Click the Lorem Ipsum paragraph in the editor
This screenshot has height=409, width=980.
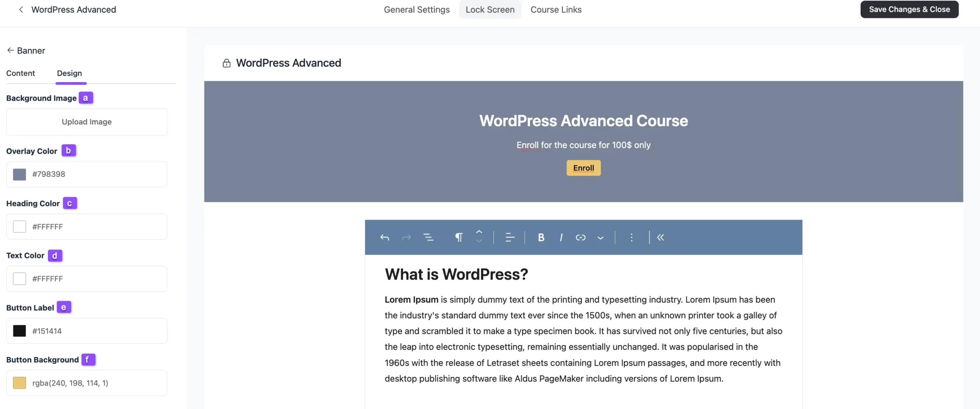583,339
